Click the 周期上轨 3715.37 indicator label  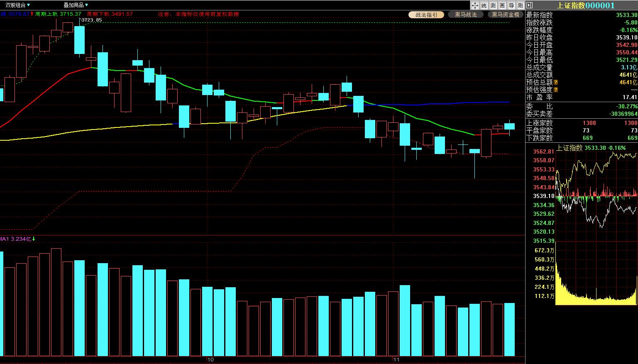click(58, 14)
